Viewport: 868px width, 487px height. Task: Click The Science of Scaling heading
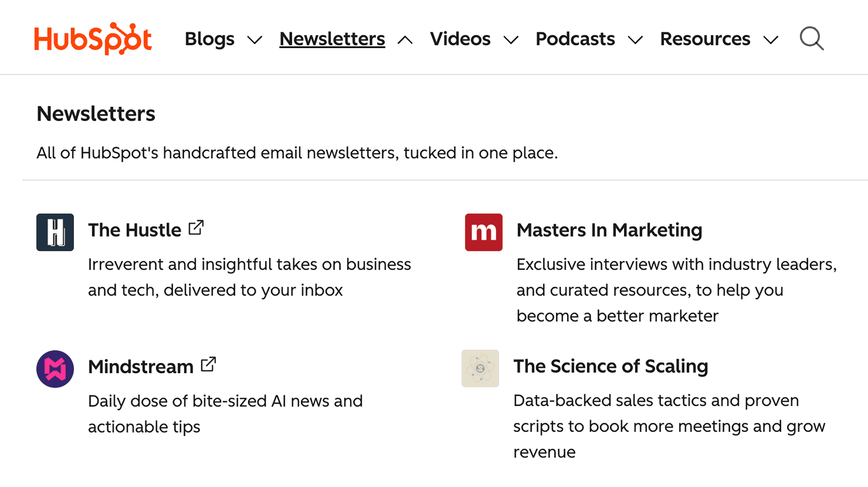[x=610, y=366]
